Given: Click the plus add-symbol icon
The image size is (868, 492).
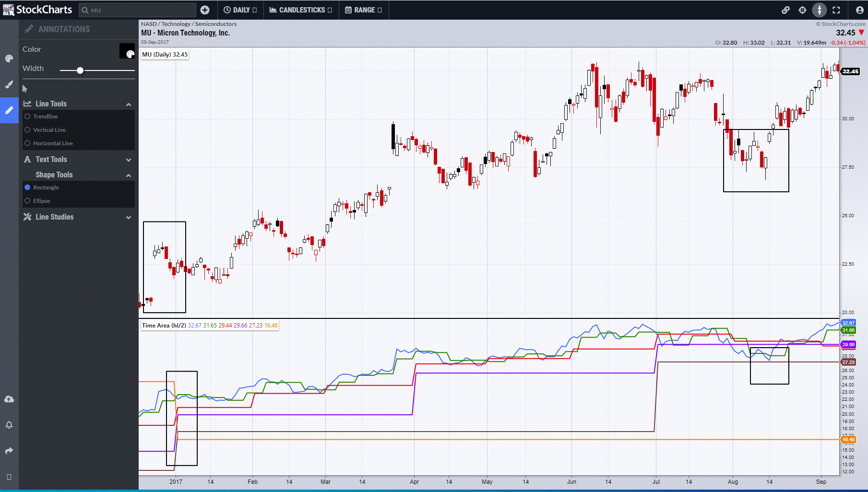Looking at the screenshot, I should 205,10.
